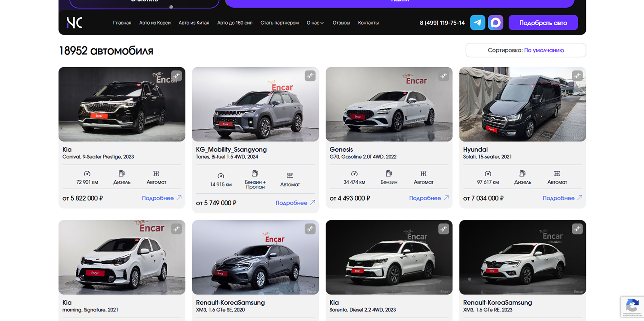Screen dimensions: 644x321
Task: Open Подробнее for Hyundai Solati
Action: pyautogui.click(x=562, y=198)
